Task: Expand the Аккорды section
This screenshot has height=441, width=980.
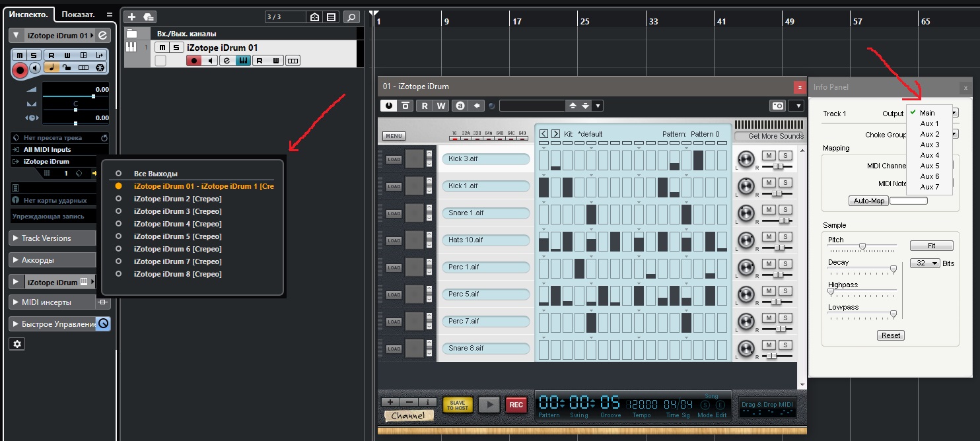Action: 53,260
